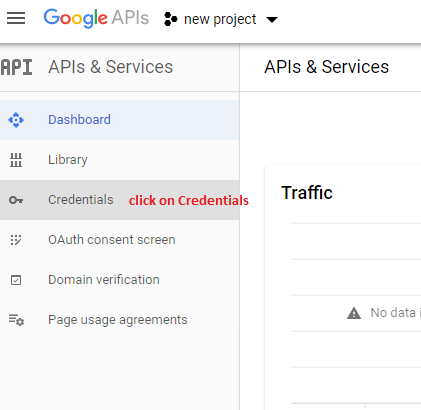The width and height of the screenshot is (421, 410).
Task: Click the Library shelf icon
Action: point(16,160)
